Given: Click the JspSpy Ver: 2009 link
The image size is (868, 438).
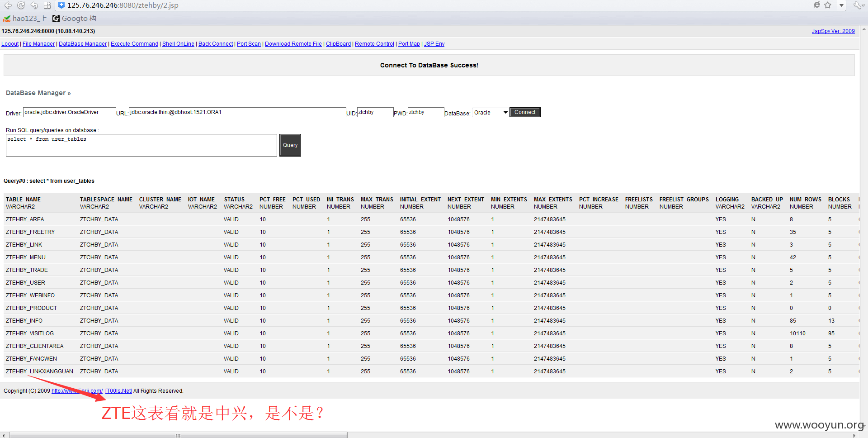Looking at the screenshot, I should pos(833,31).
